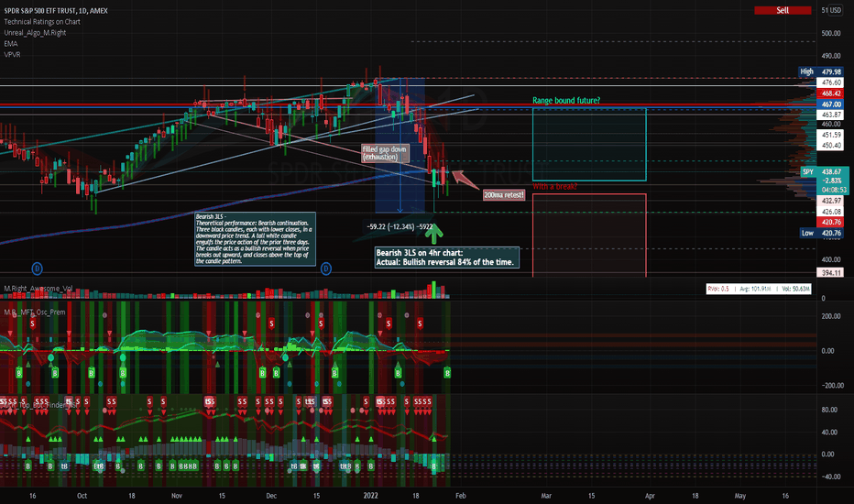Click the red Sell technical rating label
This screenshot has width=854, height=504.
point(783,10)
